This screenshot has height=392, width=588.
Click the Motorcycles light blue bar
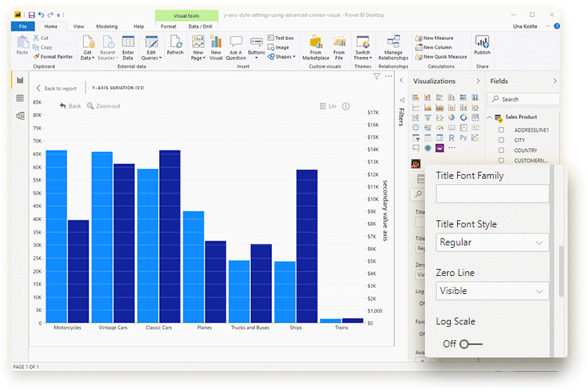[x=56, y=237]
